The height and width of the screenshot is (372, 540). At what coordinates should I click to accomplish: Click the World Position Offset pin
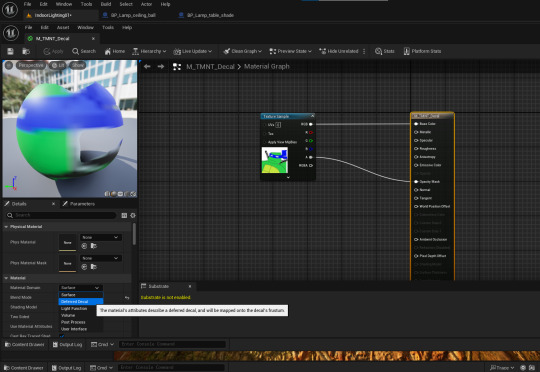(x=416, y=206)
